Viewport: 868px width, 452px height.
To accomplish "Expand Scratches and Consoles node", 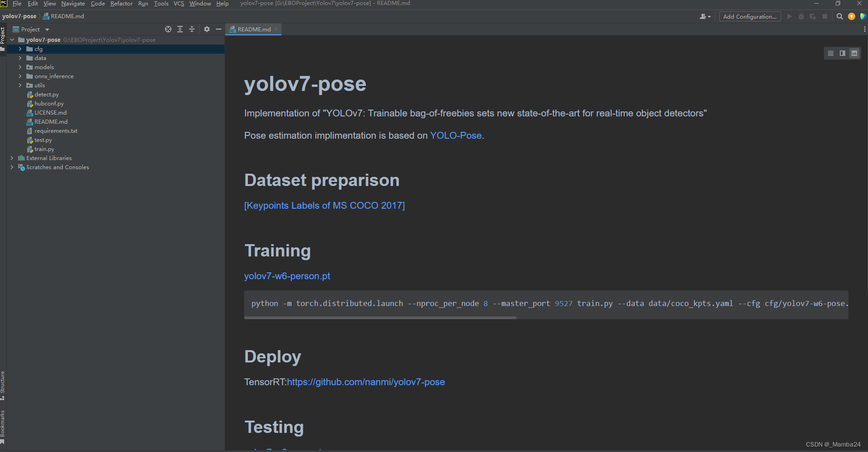I will pyautogui.click(x=12, y=167).
